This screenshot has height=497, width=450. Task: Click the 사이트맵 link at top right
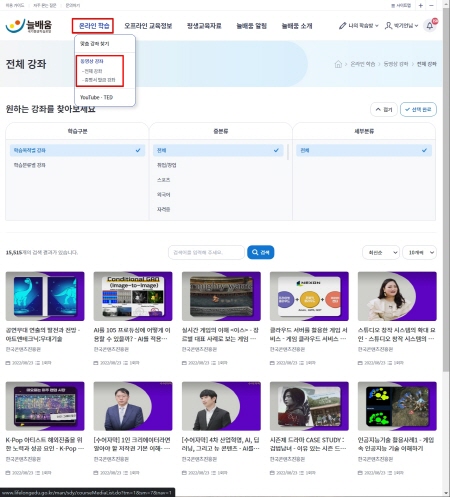401,5
